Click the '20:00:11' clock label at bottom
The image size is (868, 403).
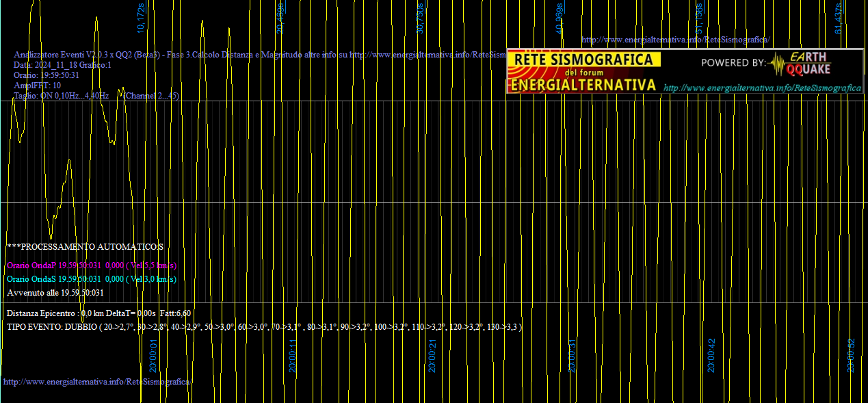[x=293, y=356]
